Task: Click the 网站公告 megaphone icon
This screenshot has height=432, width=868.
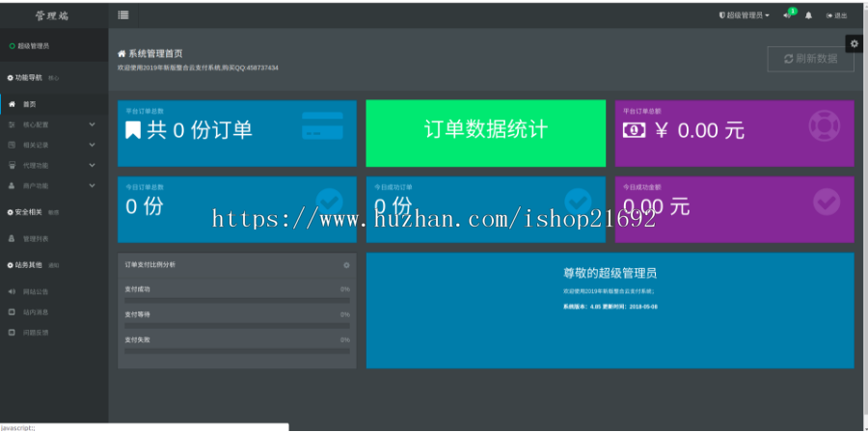Action: (x=13, y=291)
